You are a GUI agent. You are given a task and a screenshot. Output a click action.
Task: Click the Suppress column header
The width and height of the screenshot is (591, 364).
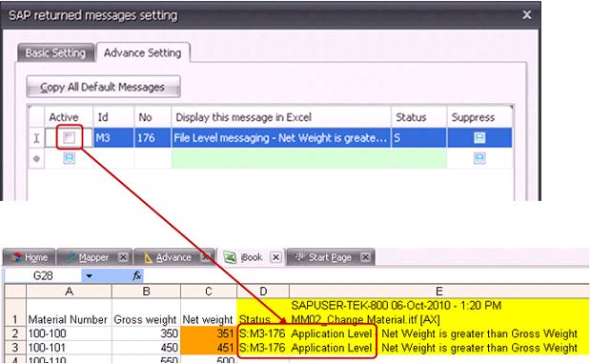[x=479, y=117]
